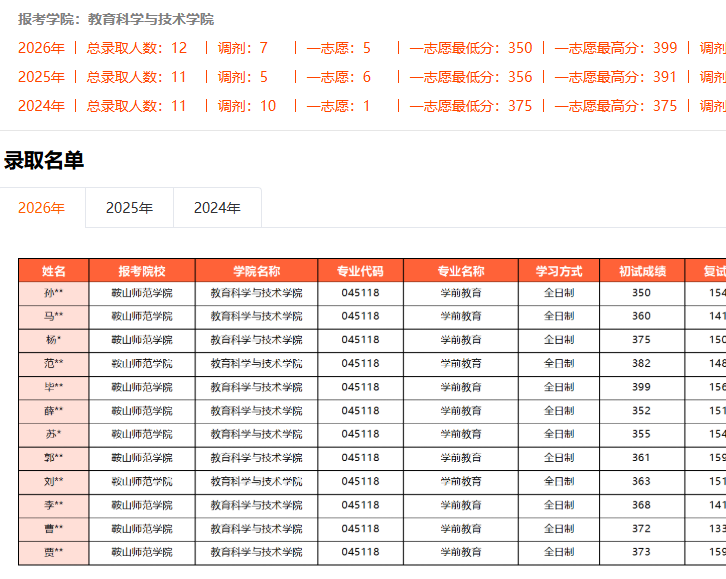Click the 学院名称 column header
Image resolution: width=726 pixels, height=579 pixels.
257,271
